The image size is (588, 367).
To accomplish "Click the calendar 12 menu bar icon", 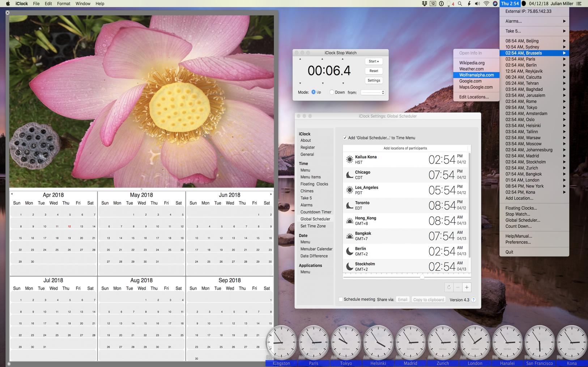I will 433,4.
